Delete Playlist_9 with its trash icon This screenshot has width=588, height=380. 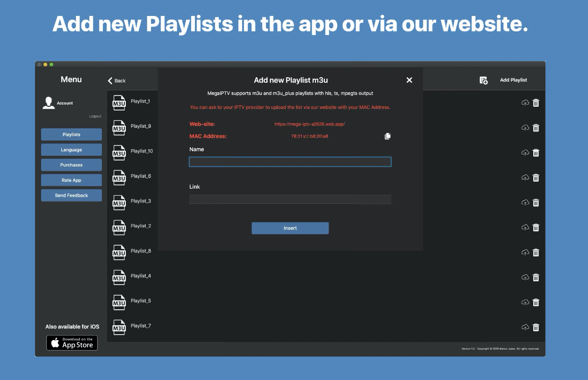536,128
